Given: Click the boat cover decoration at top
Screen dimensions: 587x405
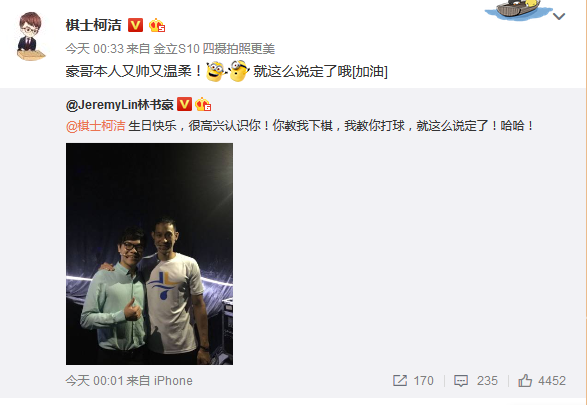Looking at the screenshot, I should 518,9.
